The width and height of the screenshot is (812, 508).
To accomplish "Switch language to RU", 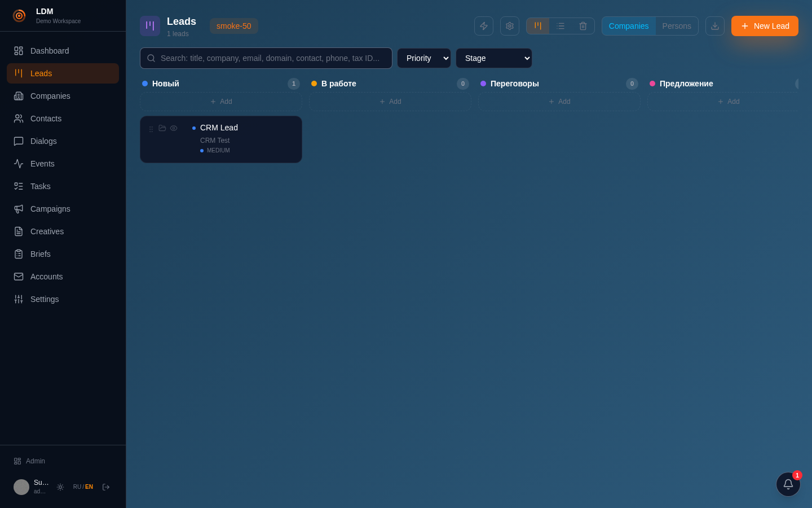I will point(77,487).
